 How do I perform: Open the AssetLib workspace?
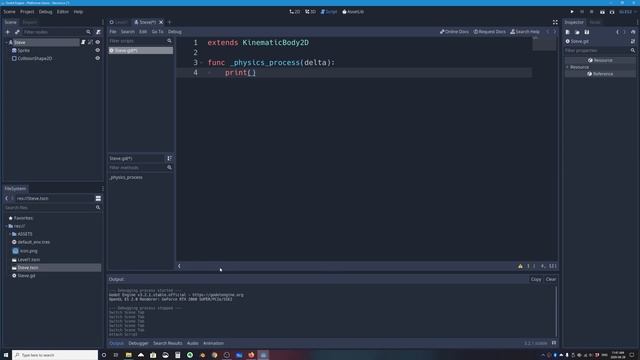click(353, 12)
